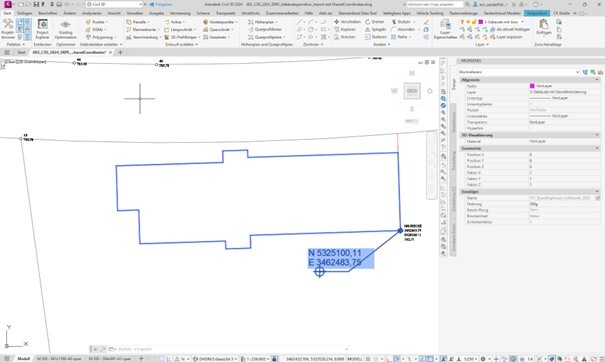
Task: Click 'Layer anpassen' tool
Action: (x=506, y=37)
